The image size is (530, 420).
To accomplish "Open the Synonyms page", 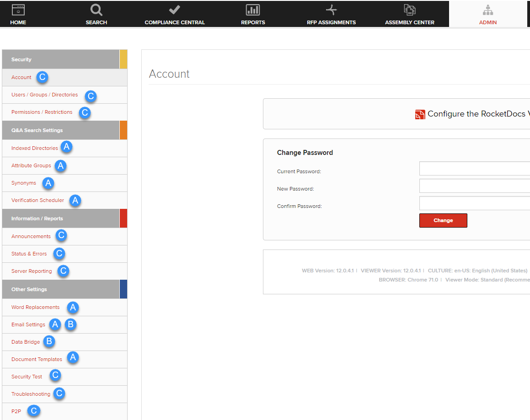I will point(24,183).
